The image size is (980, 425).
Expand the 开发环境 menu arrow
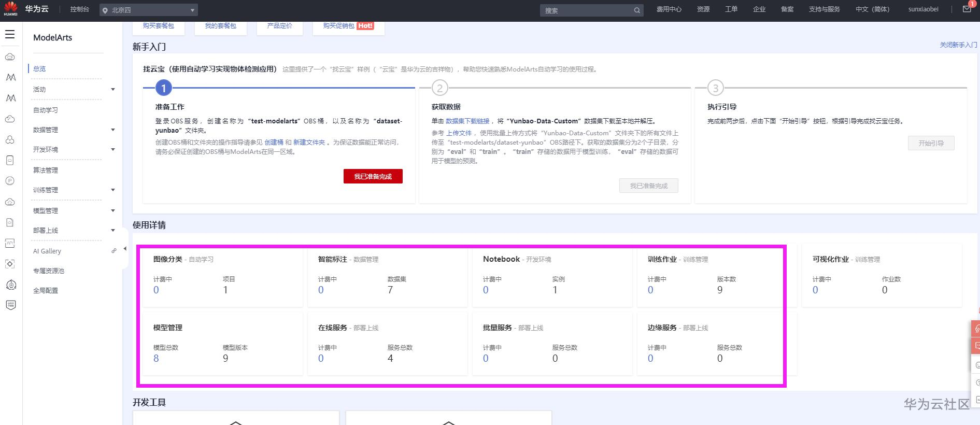pos(113,149)
